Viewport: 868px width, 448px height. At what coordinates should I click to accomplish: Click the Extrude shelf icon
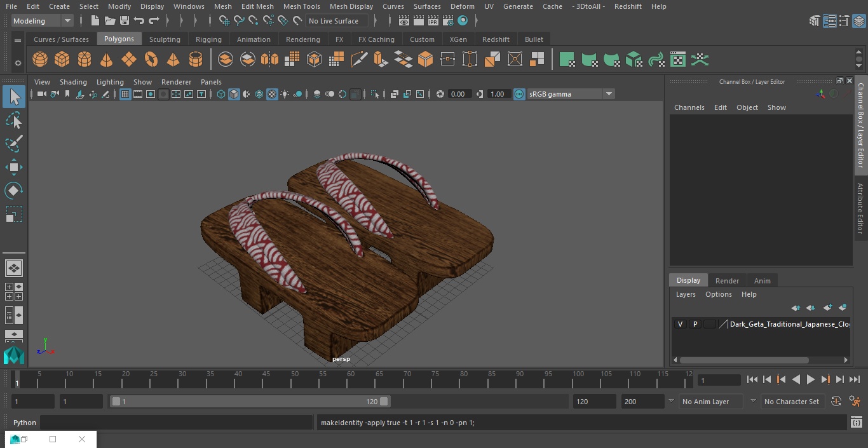(x=381, y=60)
